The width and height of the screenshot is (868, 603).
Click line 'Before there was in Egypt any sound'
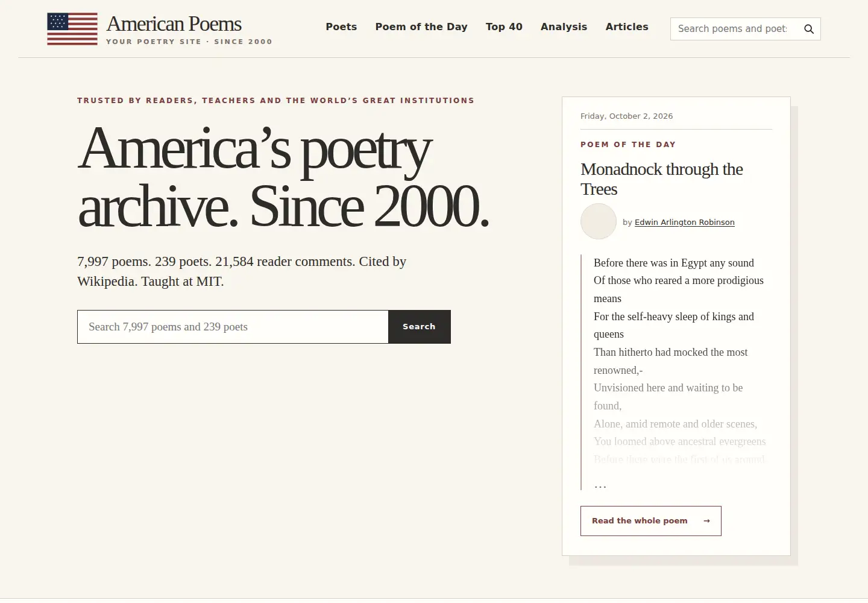tap(674, 263)
